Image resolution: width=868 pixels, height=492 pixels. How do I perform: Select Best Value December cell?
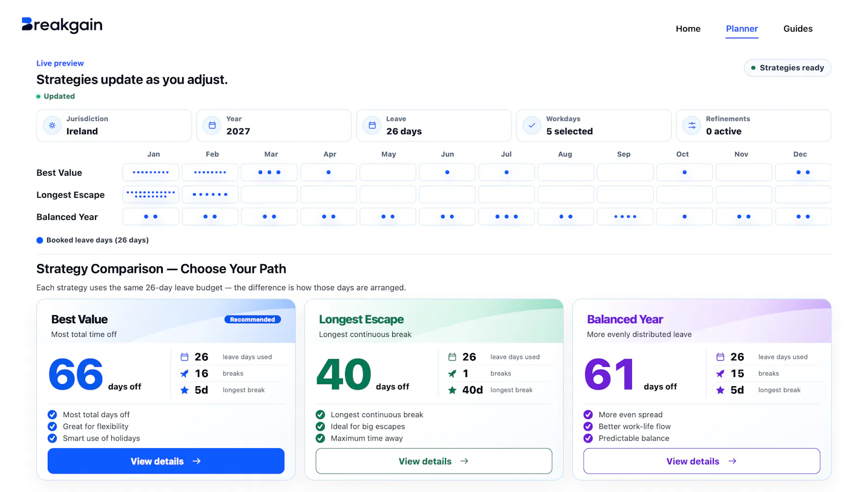(x=803, y=172)
